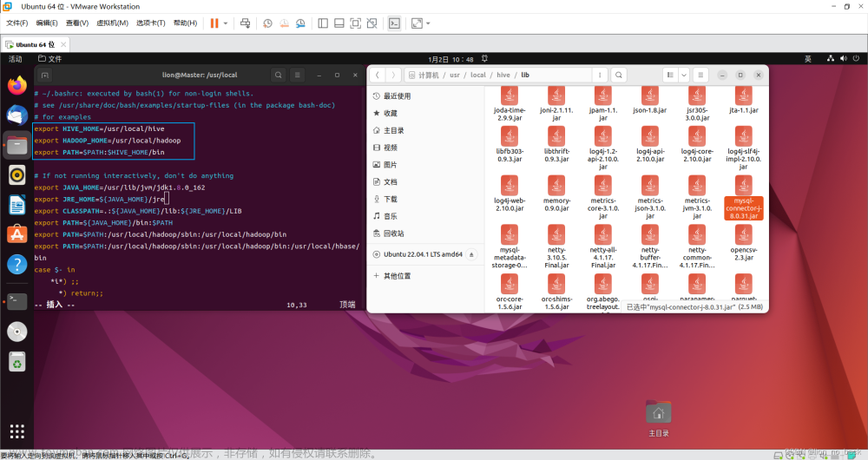
Task: Open 图片 (Pictures) in sidebar
Action: coord(426,165)
